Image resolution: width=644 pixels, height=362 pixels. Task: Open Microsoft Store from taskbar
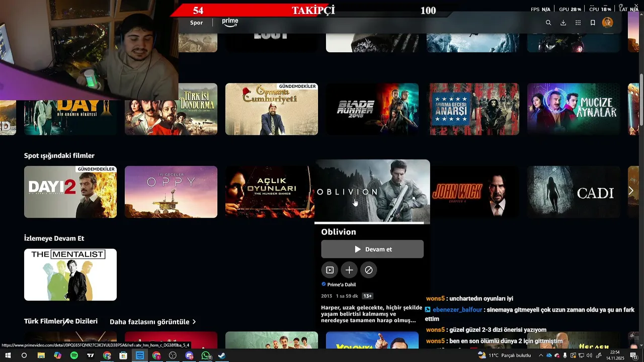pos(123,355)
